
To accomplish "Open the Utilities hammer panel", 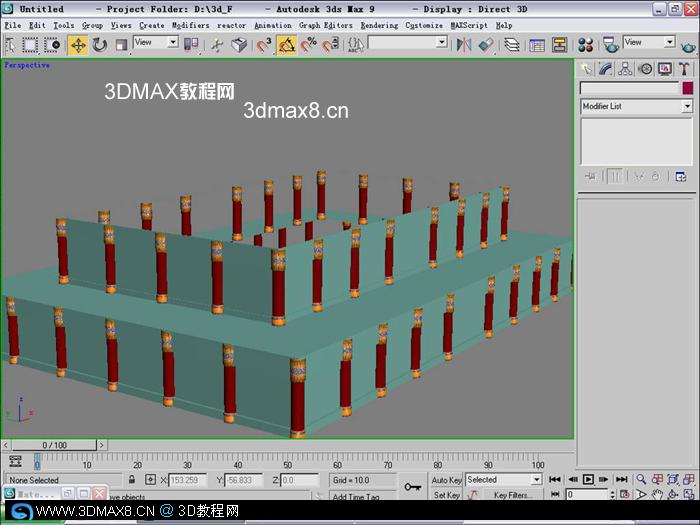I will tap(684, 68).
